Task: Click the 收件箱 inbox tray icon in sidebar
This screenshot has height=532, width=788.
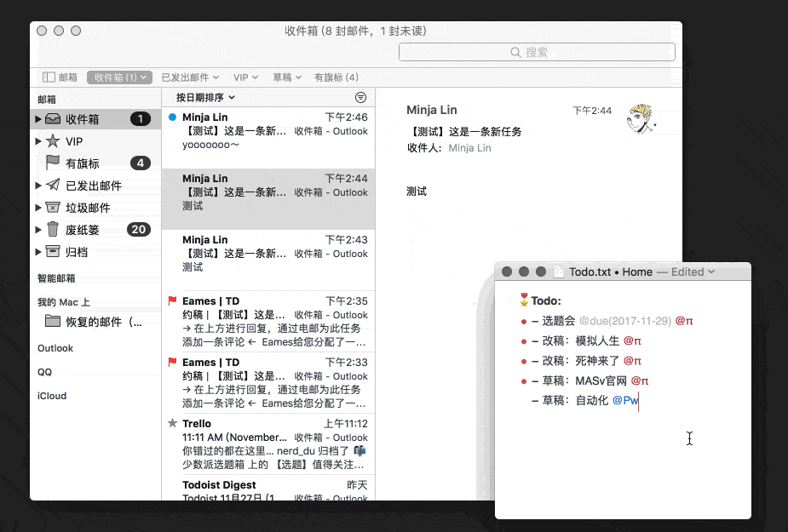Action: 53,119
